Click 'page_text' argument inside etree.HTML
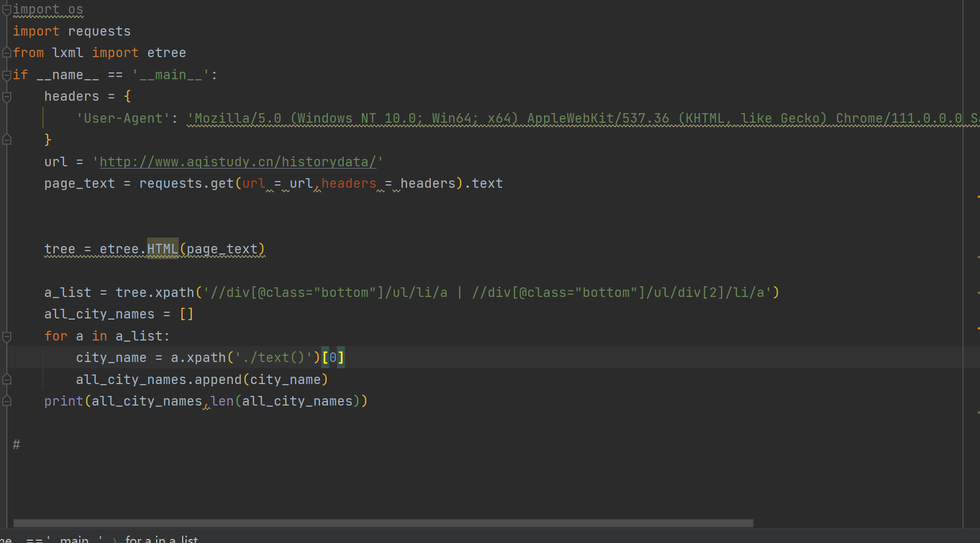Viewport: 980px width, 543px height. 222,249
